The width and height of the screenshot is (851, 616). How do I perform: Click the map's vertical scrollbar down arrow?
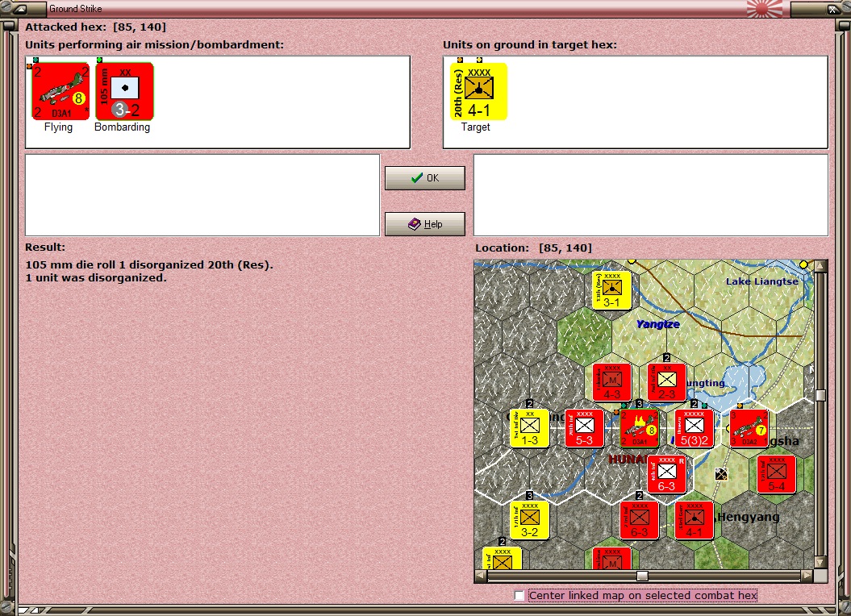tap(820, 562)
